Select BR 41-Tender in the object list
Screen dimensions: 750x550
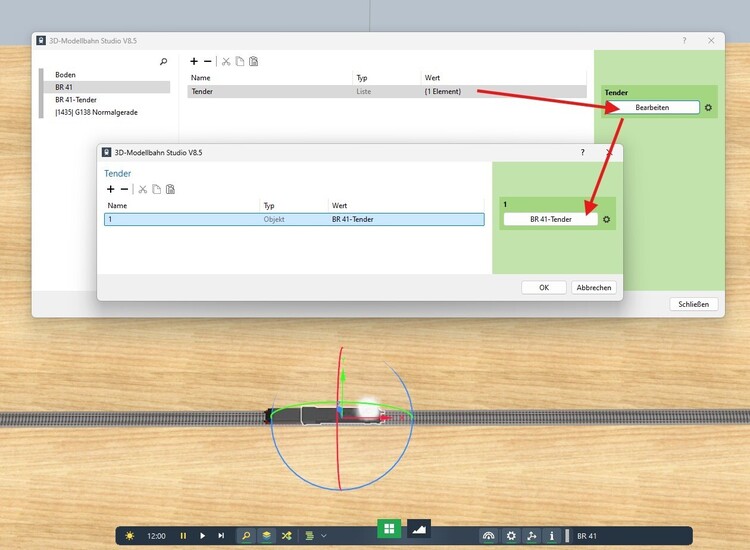tap(76, 99)
